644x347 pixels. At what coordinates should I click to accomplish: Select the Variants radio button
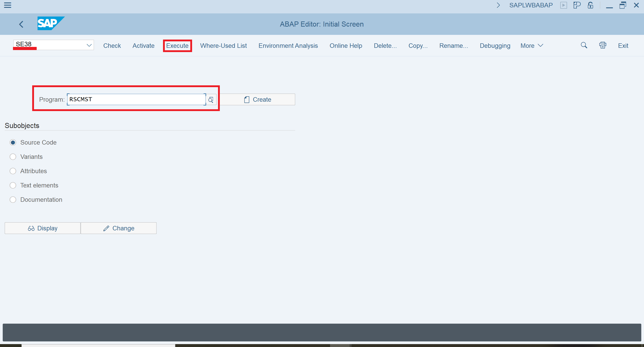click(x=13, y=157)
